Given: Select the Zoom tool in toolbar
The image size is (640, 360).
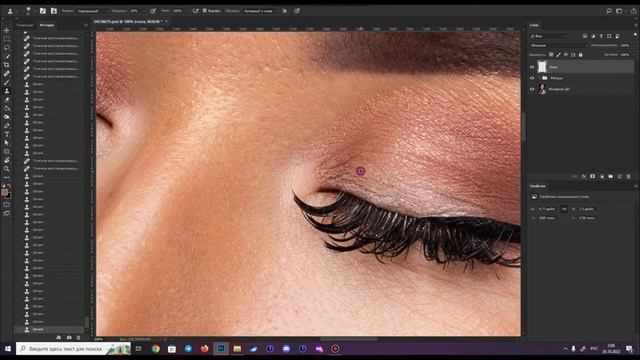Looking at the screenshot, I should coord(7,169).
